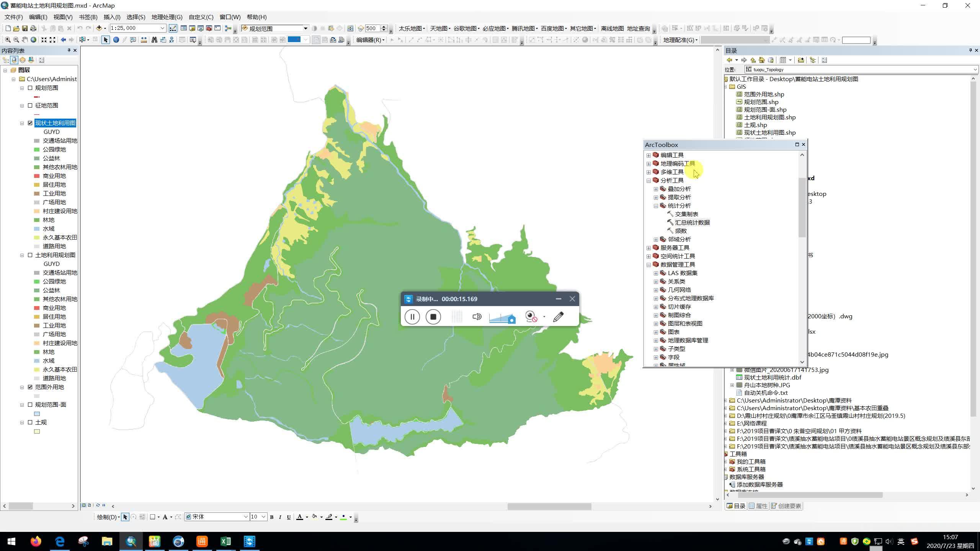The image size is (980, 551).
Task: Open the Find binoculars tool
Action: (x=154, y=40)
